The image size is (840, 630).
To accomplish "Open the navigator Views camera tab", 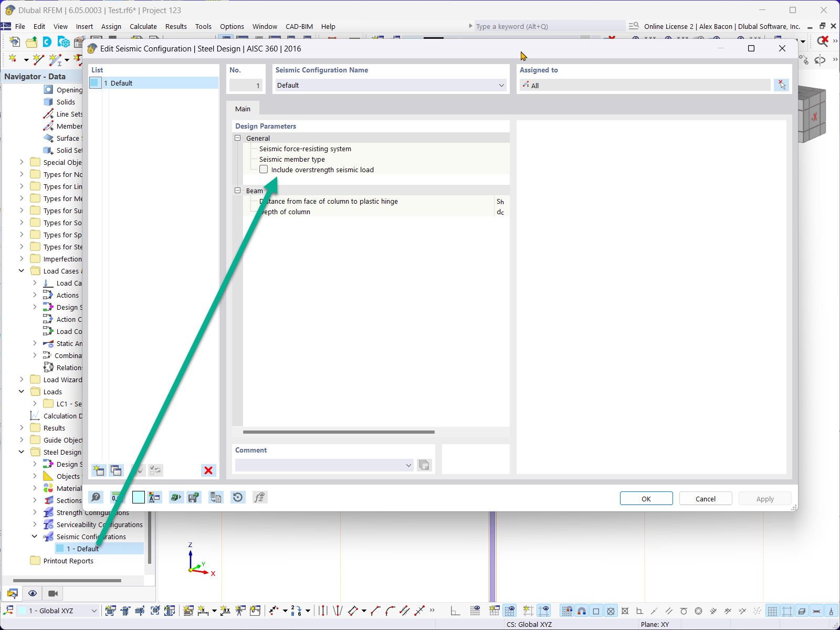I will point(53,593).
